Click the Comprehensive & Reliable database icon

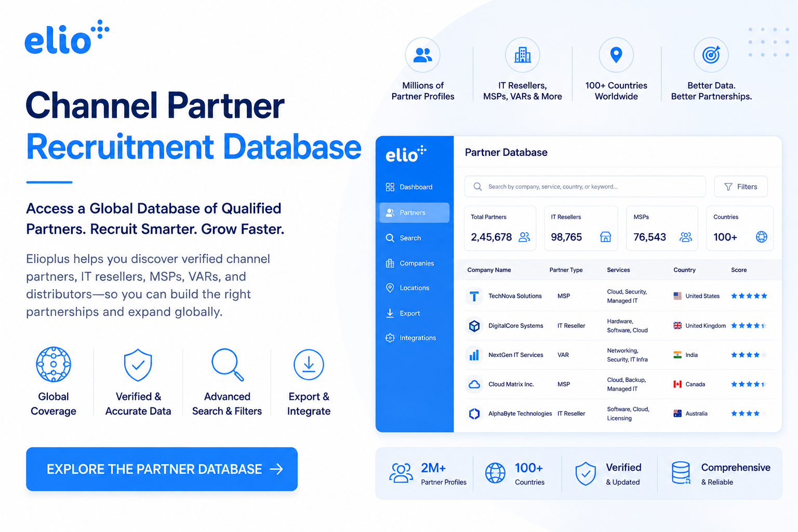click(x=681, y=473)
